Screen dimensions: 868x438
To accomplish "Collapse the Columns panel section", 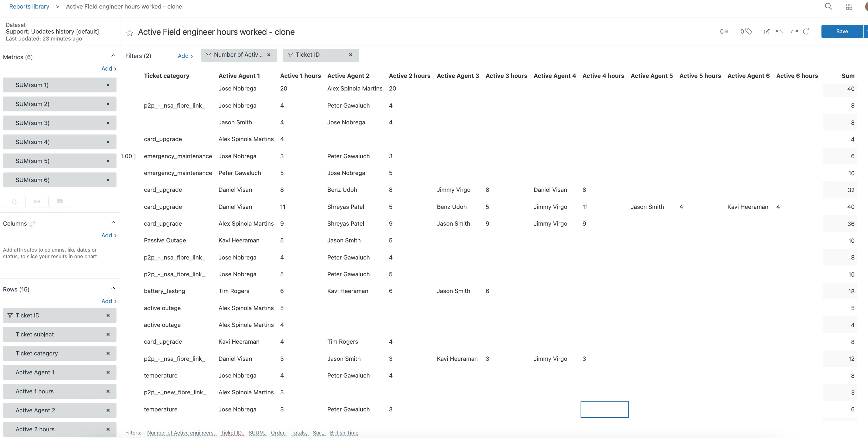I will 113,222.
